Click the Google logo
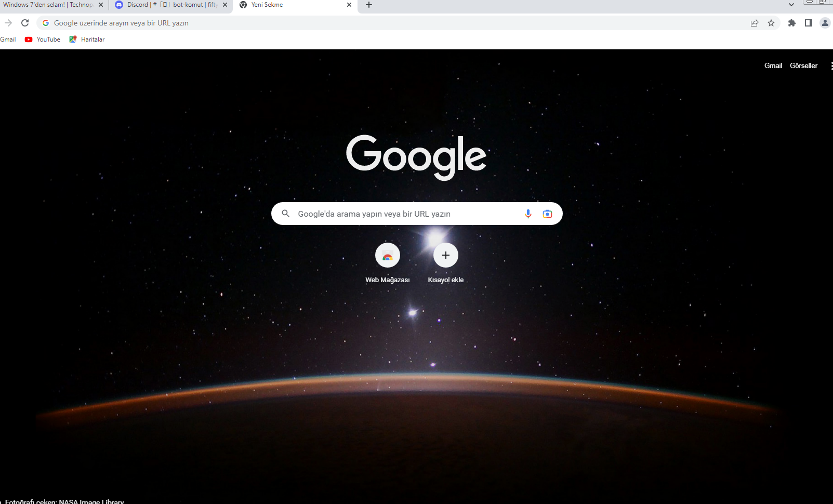833x504 pixels. (x=416, y=157)
